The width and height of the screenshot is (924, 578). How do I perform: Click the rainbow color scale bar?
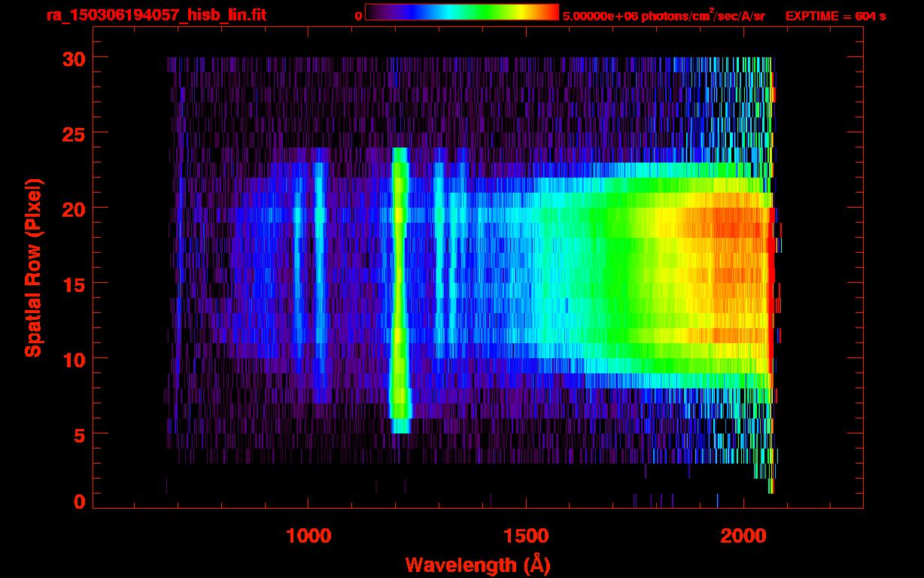point(462,13)
